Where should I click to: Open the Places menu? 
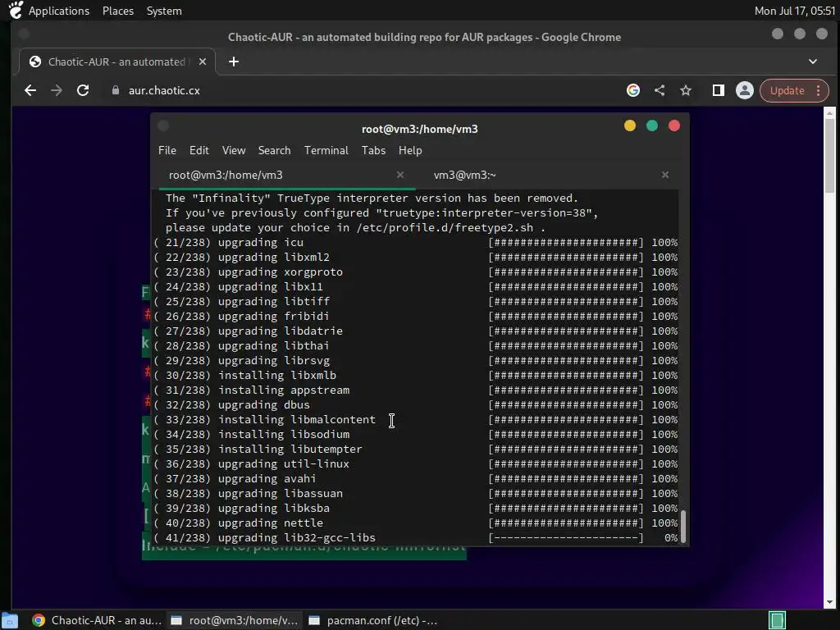click(118, 11)
